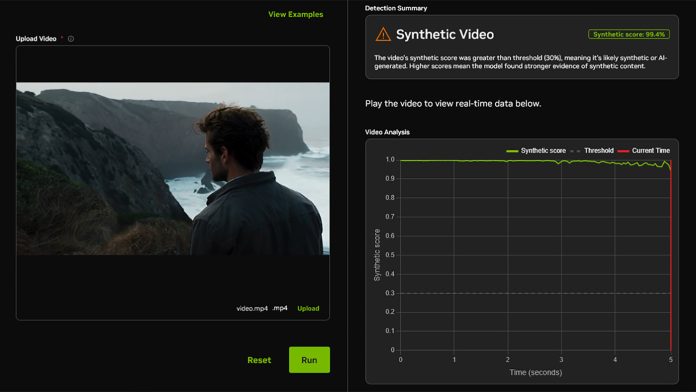Click the Upload Video field label

pyautogui.click(x=36, y=39)
